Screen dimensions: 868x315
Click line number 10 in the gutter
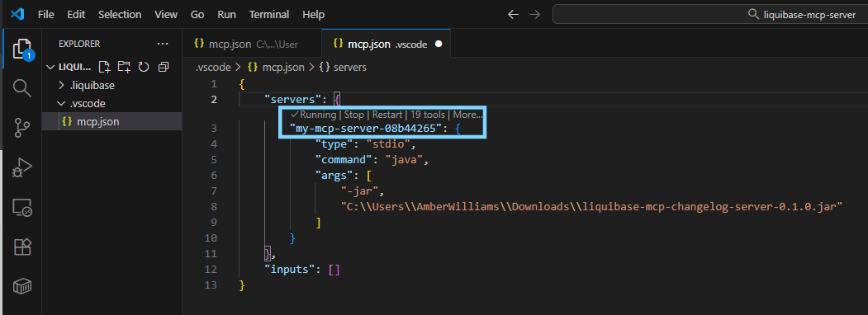coord(211,238)
